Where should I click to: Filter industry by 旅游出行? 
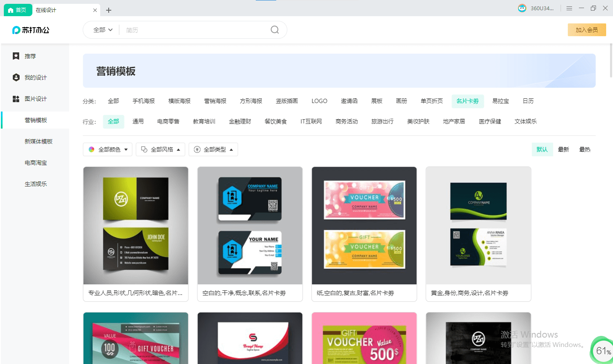click(x=382, y=121)
